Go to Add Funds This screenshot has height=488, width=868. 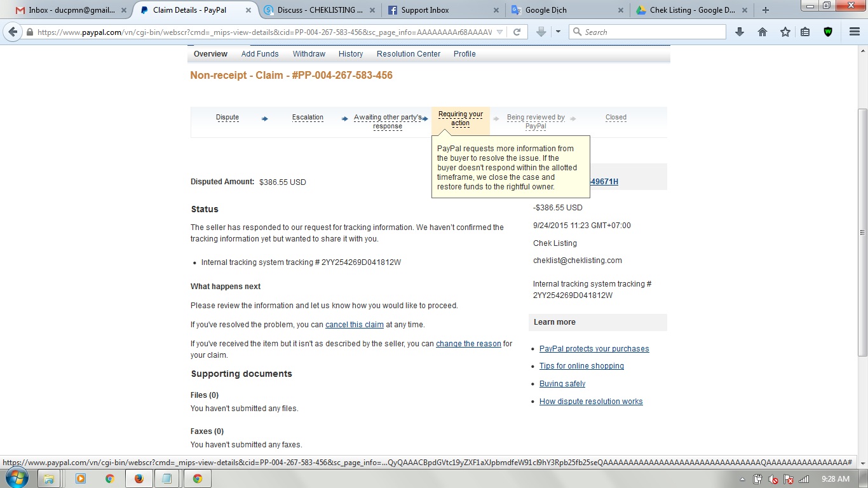tap(260, 54)
